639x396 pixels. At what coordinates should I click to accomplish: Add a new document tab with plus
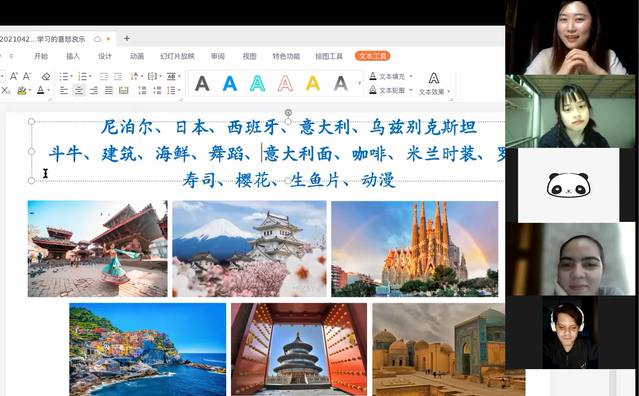click(x=127, y=38)
